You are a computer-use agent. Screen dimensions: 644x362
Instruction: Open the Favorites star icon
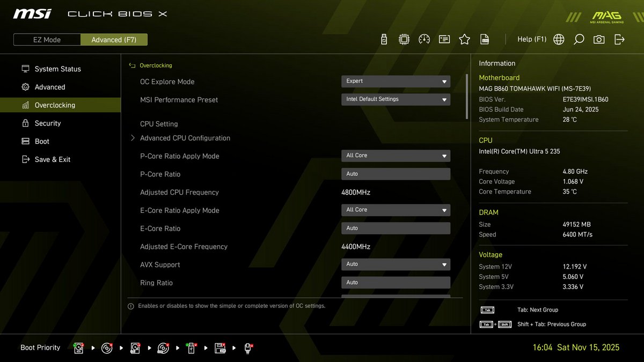[464, 39]
